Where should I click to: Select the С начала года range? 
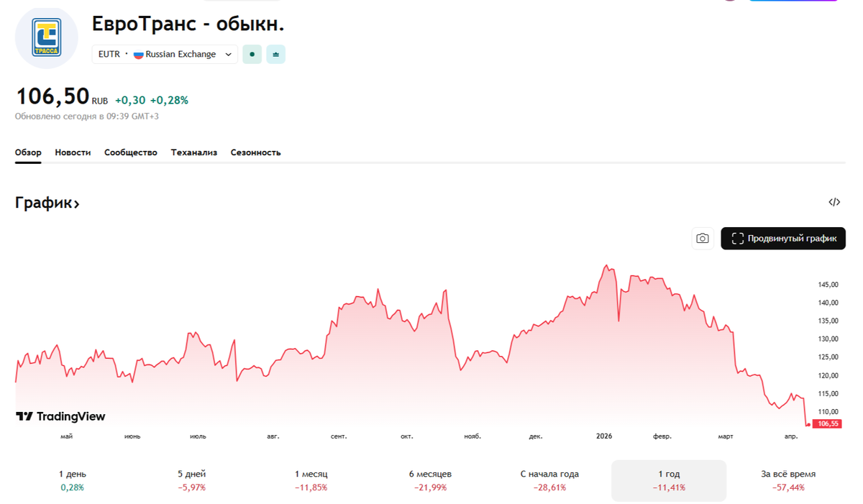click(549, 480)
